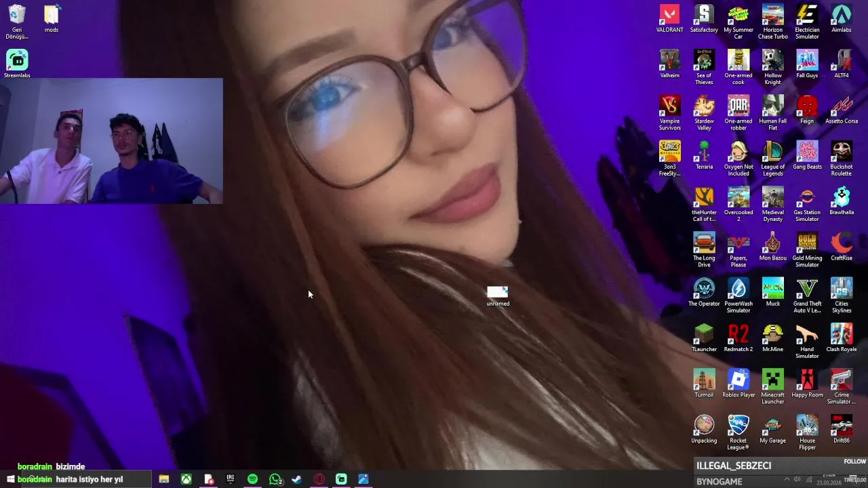Open Hollow Knight shortcut

coord(772,68)
